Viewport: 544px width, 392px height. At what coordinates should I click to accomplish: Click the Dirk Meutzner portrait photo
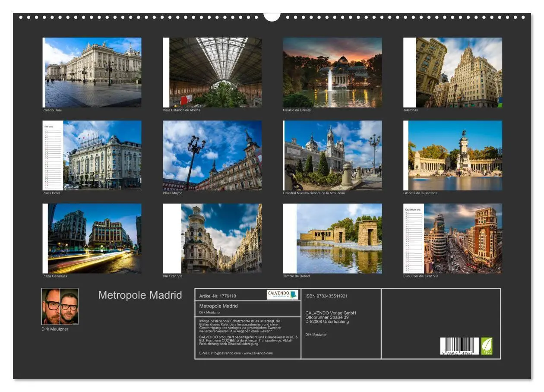click(60, 307)
